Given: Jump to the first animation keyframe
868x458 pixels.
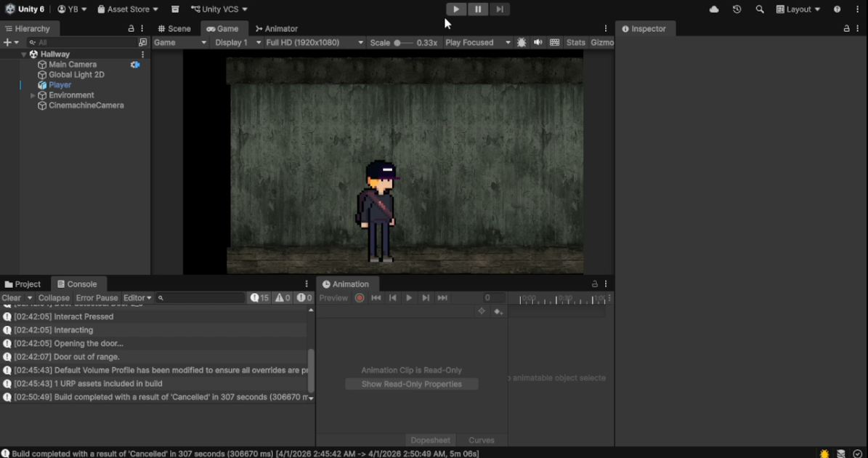Looking at the screenshot, I should click(376, 298).
